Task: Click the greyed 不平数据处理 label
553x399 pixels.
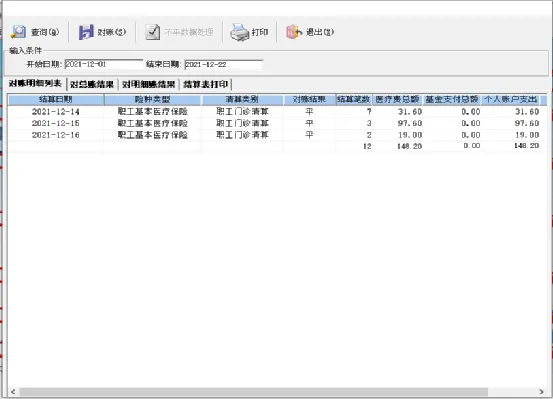Action: click(189, 32)
